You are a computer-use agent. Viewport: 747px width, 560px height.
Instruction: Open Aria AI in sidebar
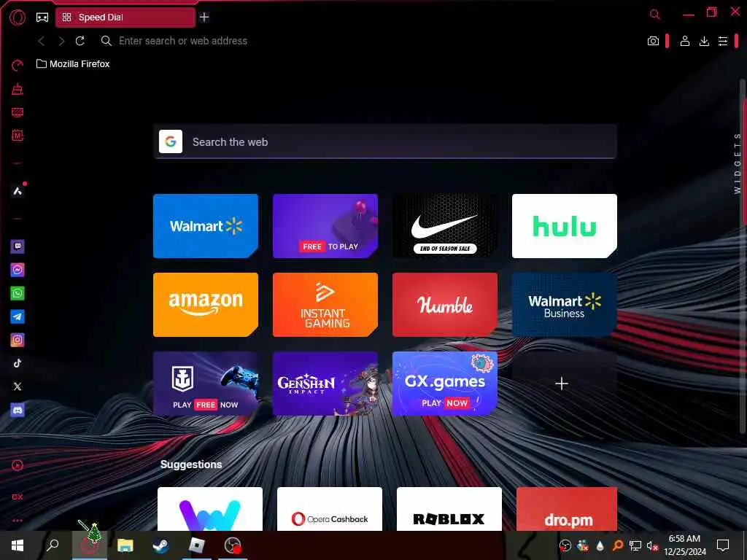(x=18, y=191)
